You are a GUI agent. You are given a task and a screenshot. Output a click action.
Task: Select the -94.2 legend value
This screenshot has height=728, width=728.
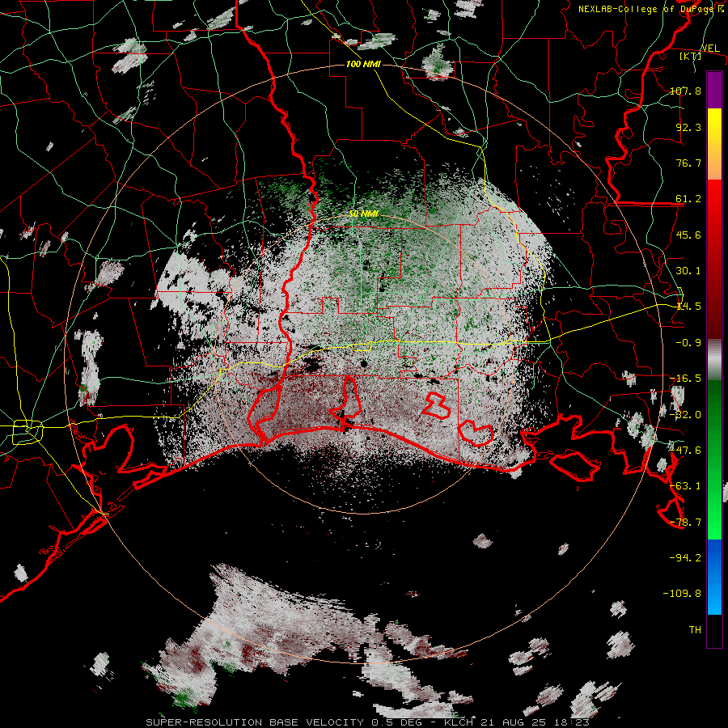pyautogui.click(x=685, y=557)
